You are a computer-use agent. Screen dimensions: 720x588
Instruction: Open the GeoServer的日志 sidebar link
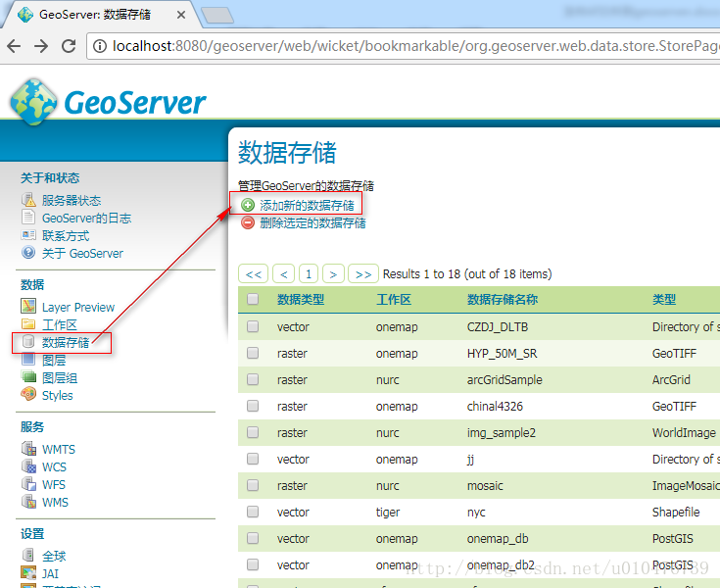86,218
